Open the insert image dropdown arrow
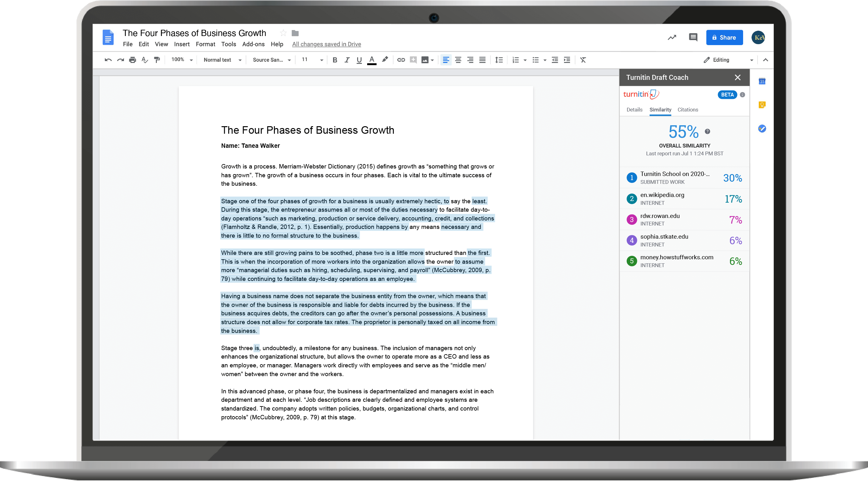The image size is (868, 481). click(432, 60)
